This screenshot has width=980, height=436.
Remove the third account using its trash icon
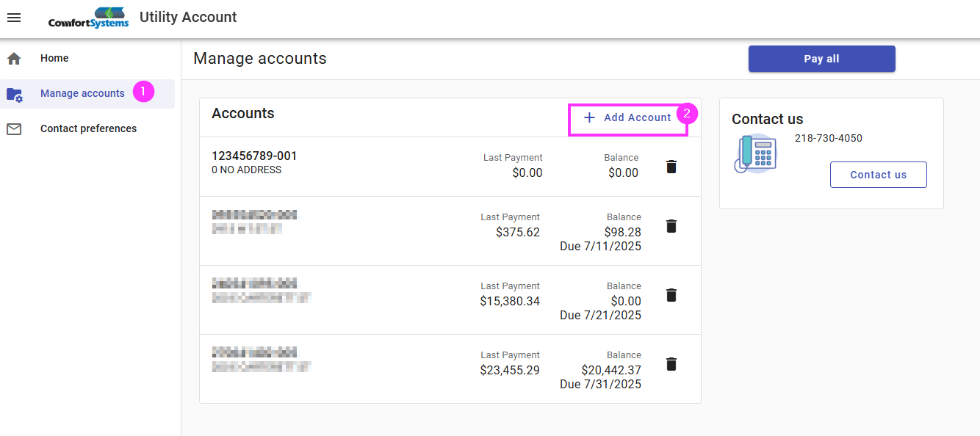pyautogui.click(x=671, y=294)
